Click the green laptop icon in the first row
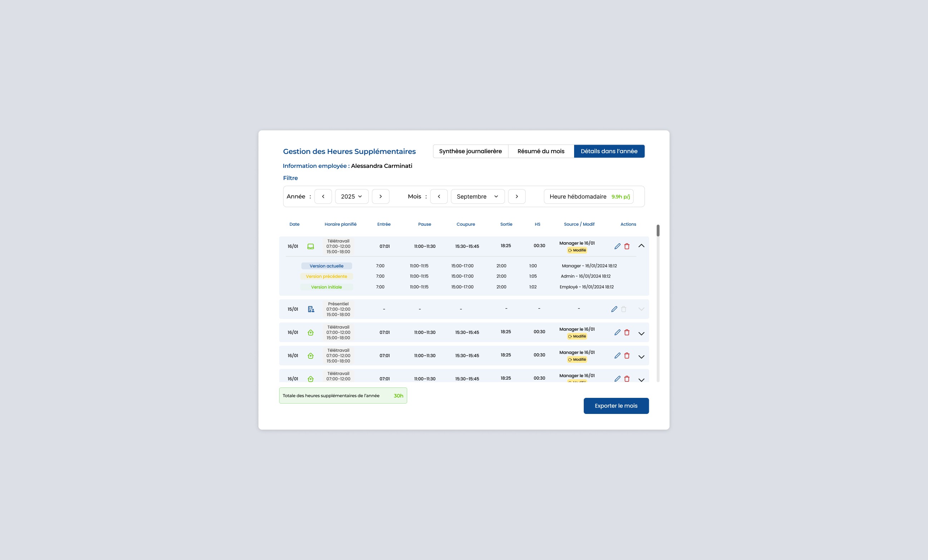The width and height of the screenshot is (928, 560). click(310, 246)
